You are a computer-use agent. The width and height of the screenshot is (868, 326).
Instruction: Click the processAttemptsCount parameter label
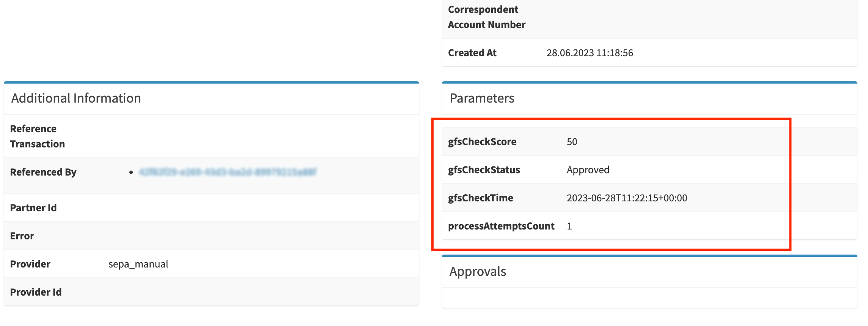click(501, 226)
